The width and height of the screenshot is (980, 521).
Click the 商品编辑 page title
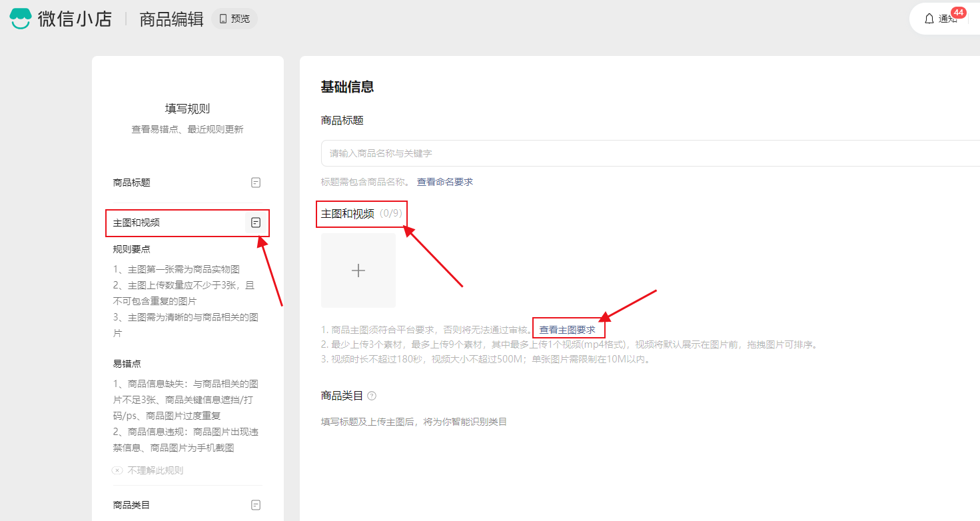pos(171,19)
